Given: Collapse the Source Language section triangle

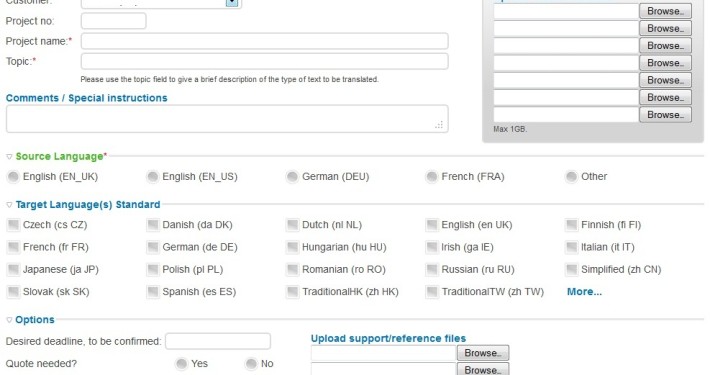Looking at the screenshot, I should (9, 157).
